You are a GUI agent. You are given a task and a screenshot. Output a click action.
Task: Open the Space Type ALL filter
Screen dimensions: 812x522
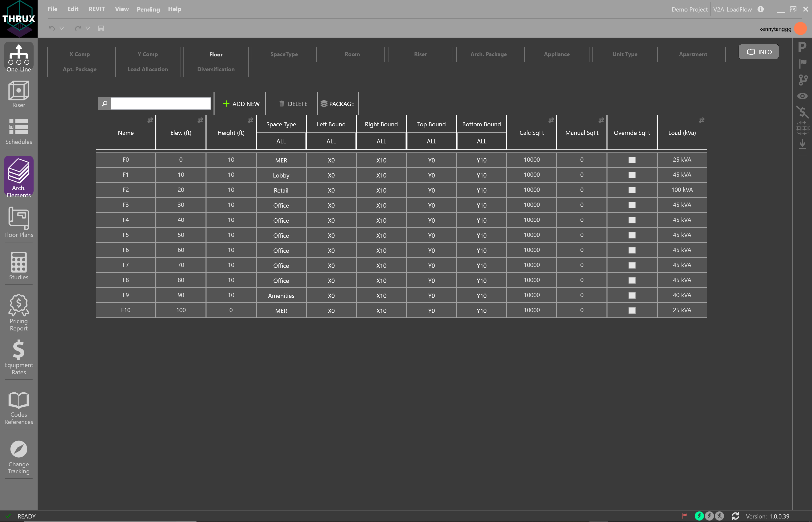[x=281, y=141]
